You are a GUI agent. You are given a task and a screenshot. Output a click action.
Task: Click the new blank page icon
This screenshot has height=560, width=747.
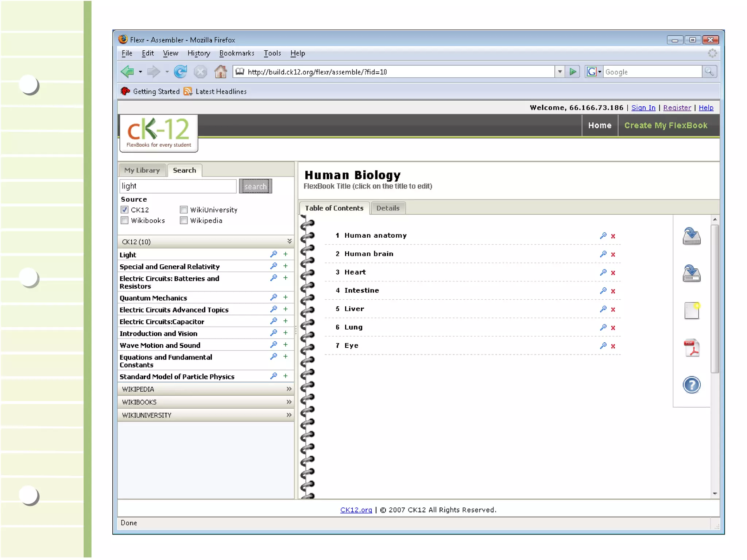pos(692,310)
